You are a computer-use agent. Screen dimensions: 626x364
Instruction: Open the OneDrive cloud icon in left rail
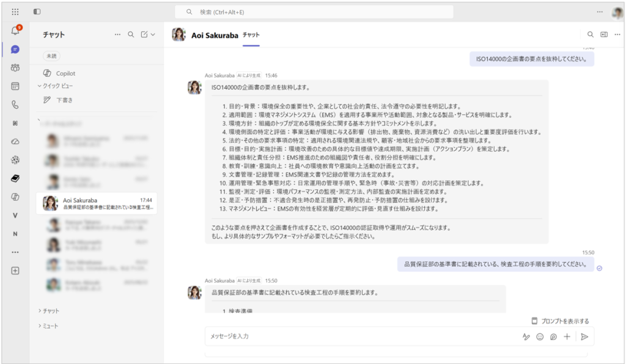coord(15,142)
